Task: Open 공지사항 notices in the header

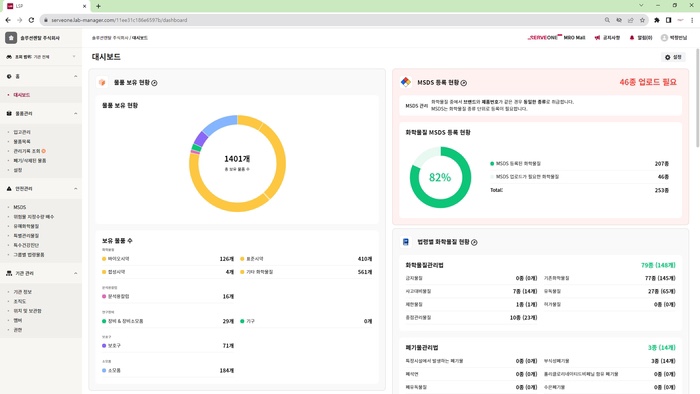Action: [x=611, y=38]
